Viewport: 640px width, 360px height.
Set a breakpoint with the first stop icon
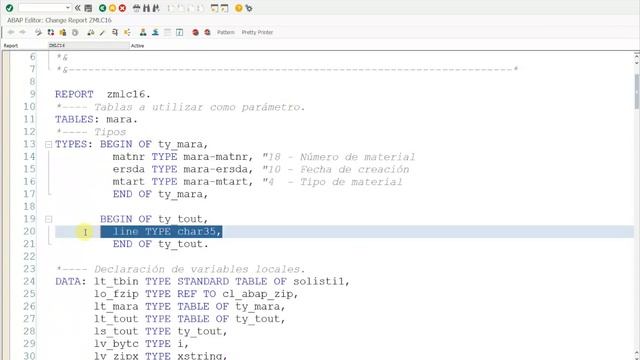coord(196,32)
